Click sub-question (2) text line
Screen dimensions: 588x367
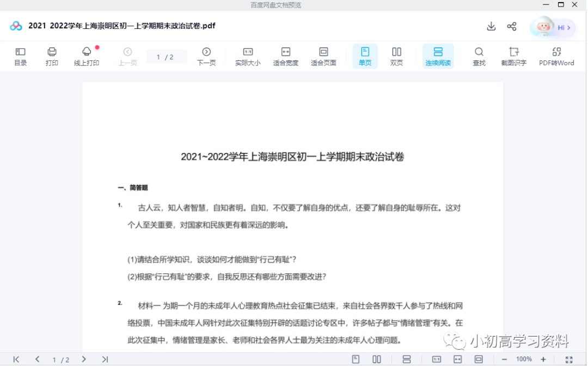pyautogui.click(x=227, y=277)
